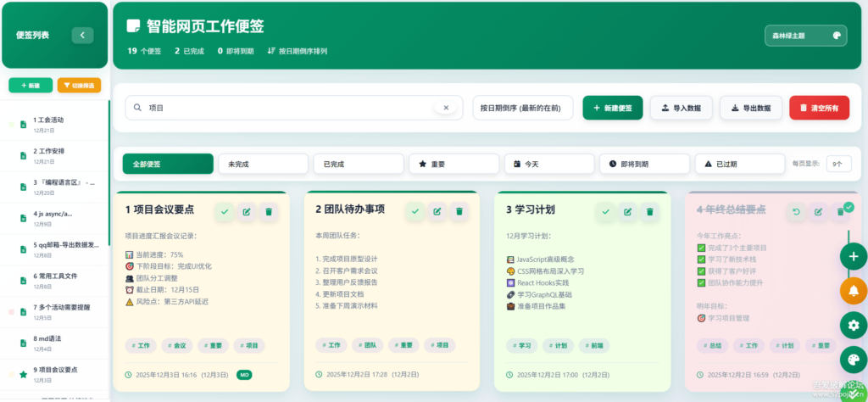Delete the 学习计划 card
868x402 pixels.
pos(650,211)
